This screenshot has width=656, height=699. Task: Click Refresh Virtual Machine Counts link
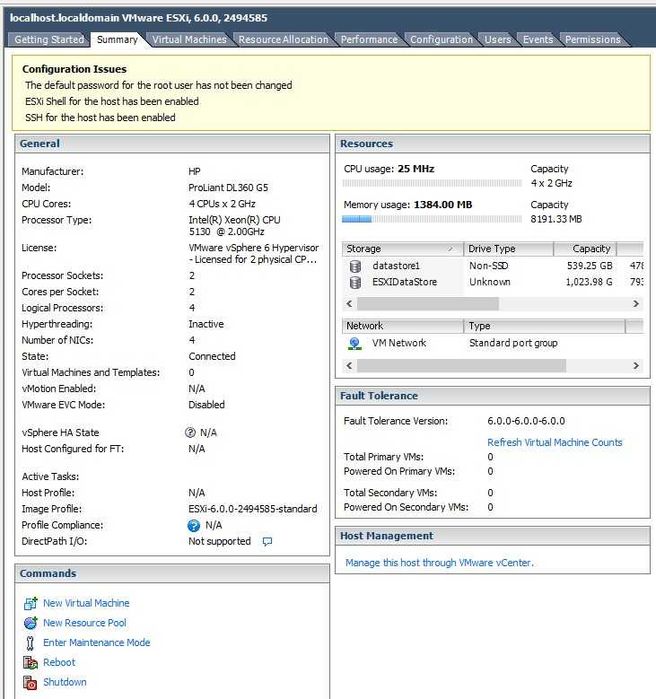point(554,443)
